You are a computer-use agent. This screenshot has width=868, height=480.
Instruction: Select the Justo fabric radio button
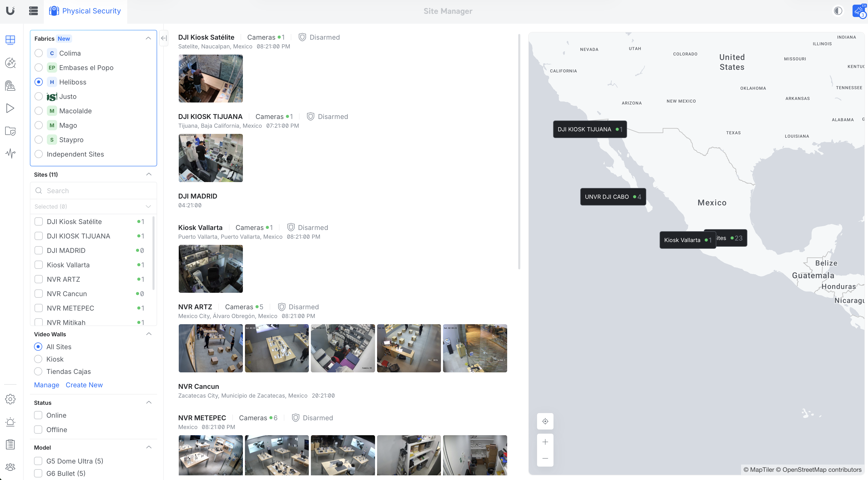coord(39,96)
